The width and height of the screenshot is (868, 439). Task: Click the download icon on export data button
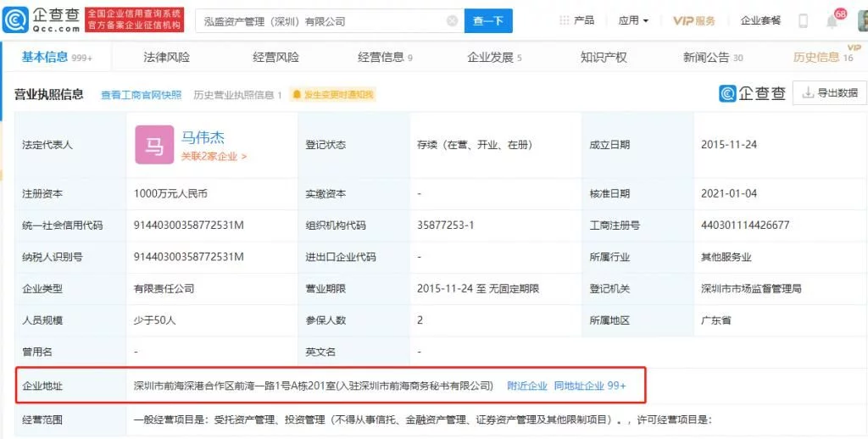(x=808, y=92)
